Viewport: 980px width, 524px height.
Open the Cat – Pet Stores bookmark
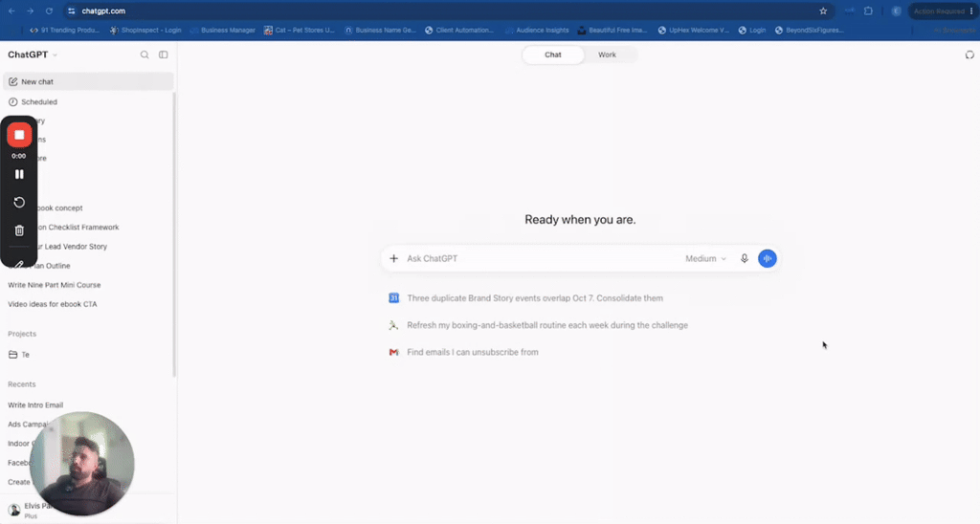(x=300, y=30)
